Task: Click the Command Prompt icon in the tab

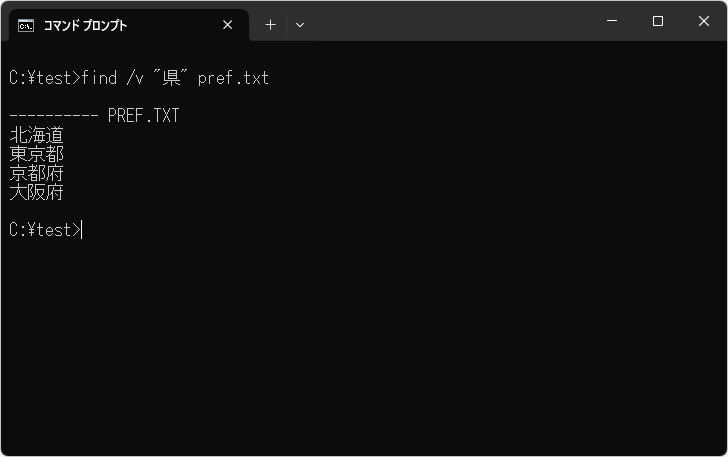Action: (x=26, y=25)
